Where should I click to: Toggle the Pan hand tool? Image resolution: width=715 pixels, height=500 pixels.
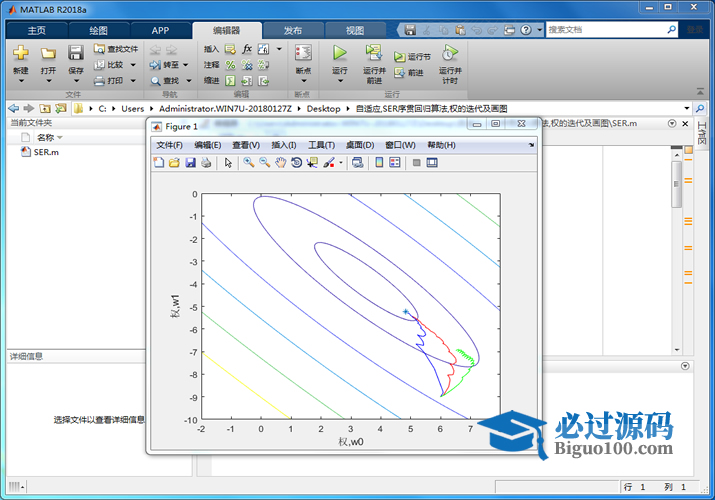coord(280,163)
